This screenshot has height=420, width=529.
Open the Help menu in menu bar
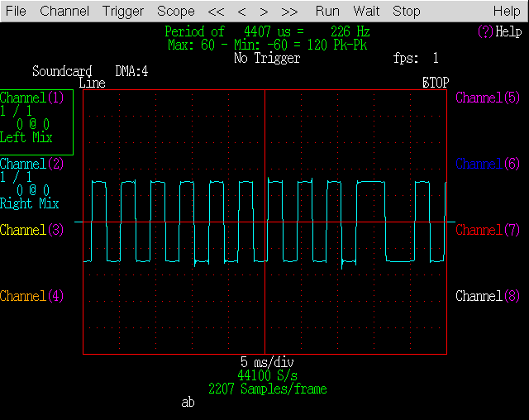pyautogui.click(x=507, y=12)
